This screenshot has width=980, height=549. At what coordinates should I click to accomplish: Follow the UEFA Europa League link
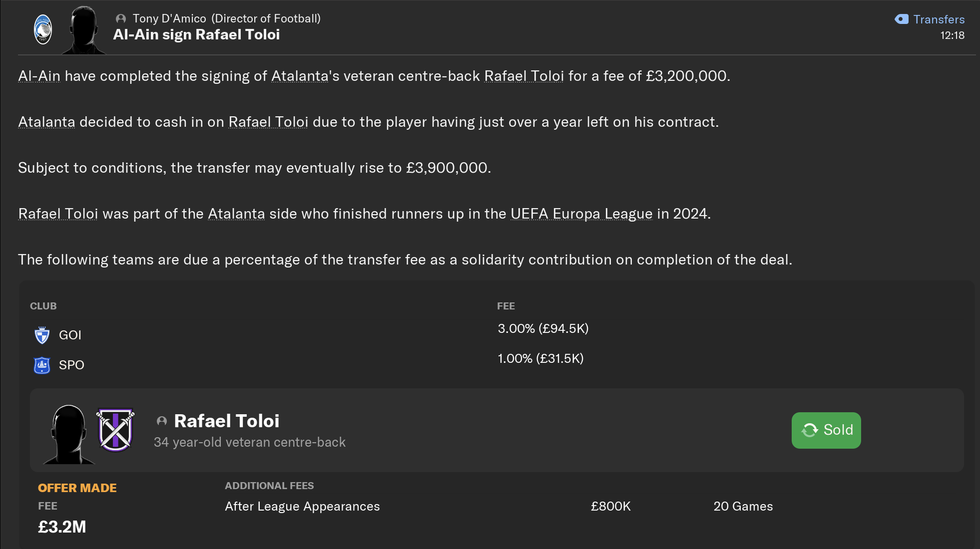581,214
